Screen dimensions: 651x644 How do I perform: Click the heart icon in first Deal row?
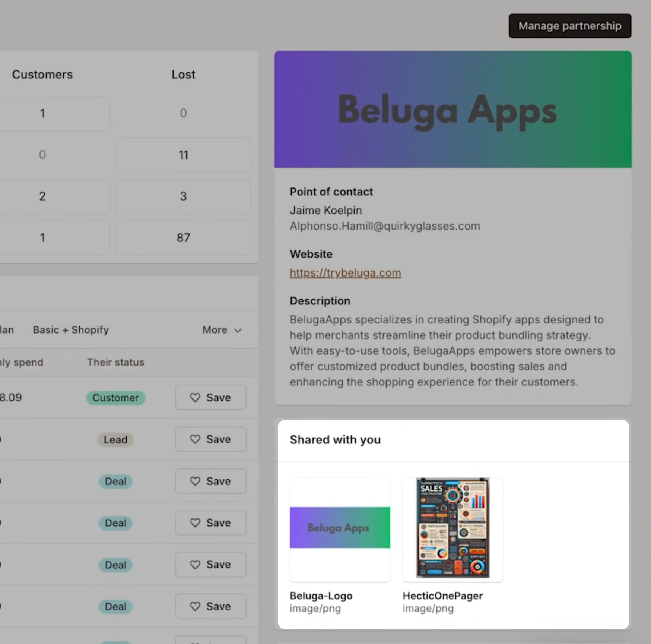point(195,481)
